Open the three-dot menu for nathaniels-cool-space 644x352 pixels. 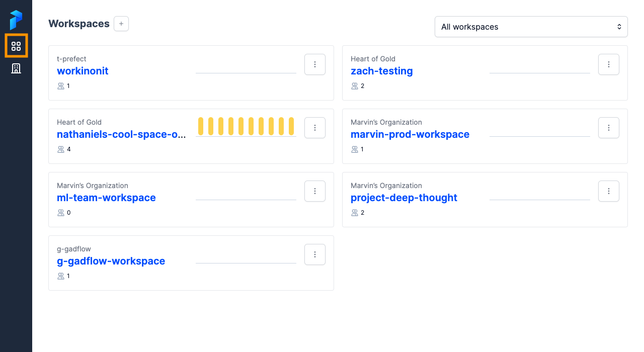pyautogui.click(x=315, y=128)
